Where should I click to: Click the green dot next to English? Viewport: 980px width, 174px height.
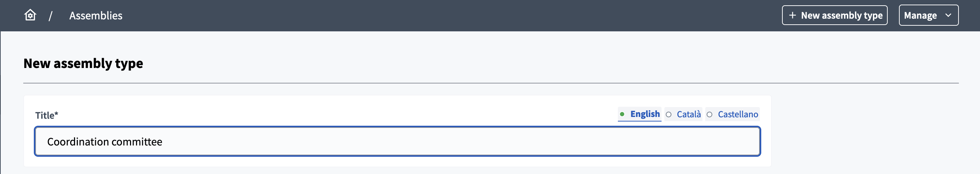coord(622,114)
